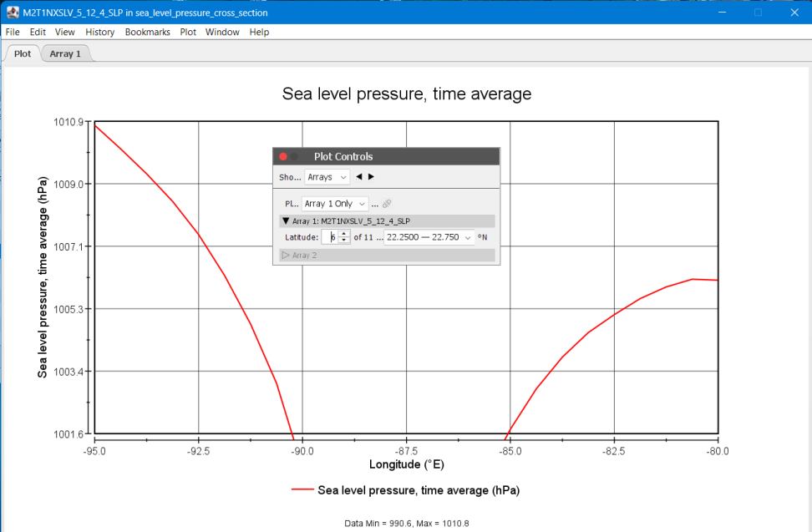Close the Panoply plot window

[794, 13]
